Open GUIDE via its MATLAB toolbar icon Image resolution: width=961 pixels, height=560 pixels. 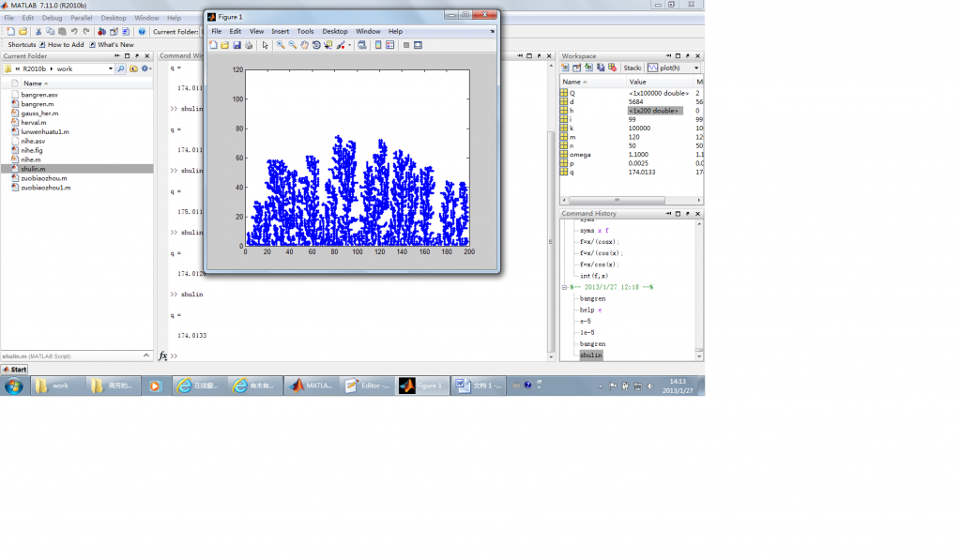pos(114,31)
